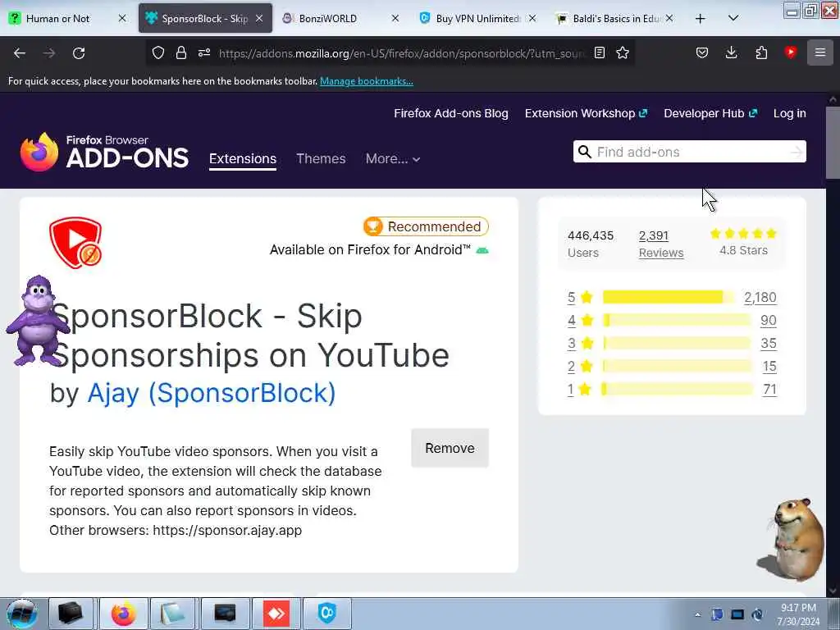Screen dimensions: 840x630
Task: Click the Recommended badge
Action: pyautogui.click(x=427, y=226)
